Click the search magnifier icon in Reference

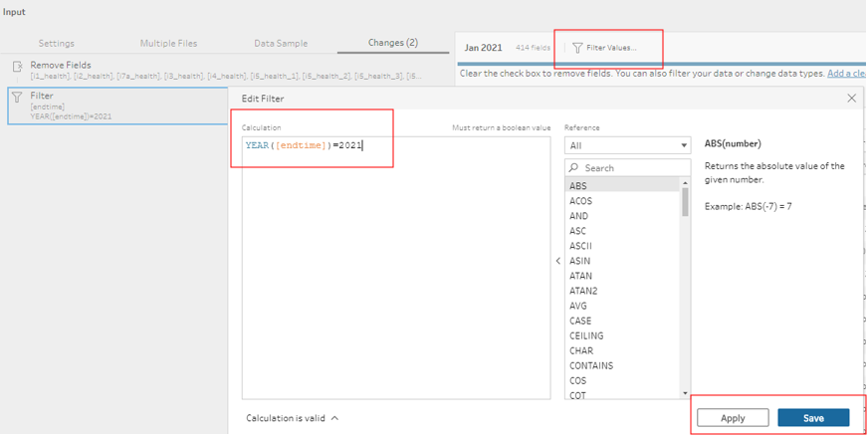(x=574, y=168)
